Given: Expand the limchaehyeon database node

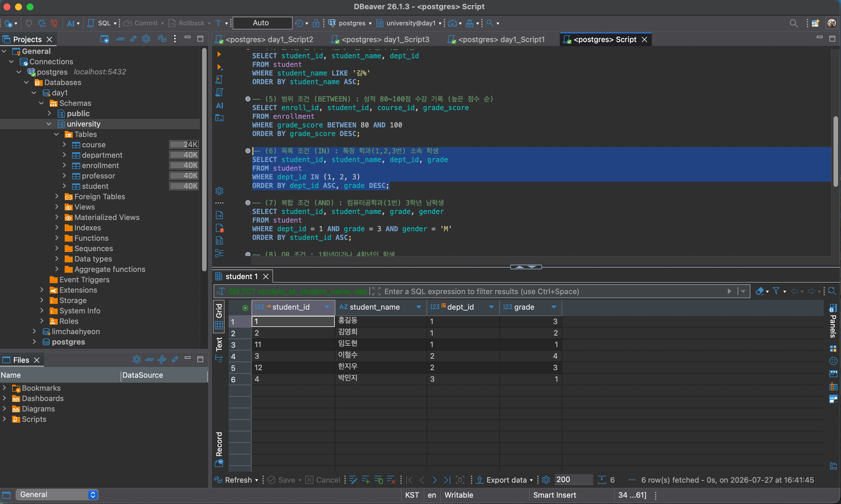Looking at the screenshot, I should coord(34,331).
